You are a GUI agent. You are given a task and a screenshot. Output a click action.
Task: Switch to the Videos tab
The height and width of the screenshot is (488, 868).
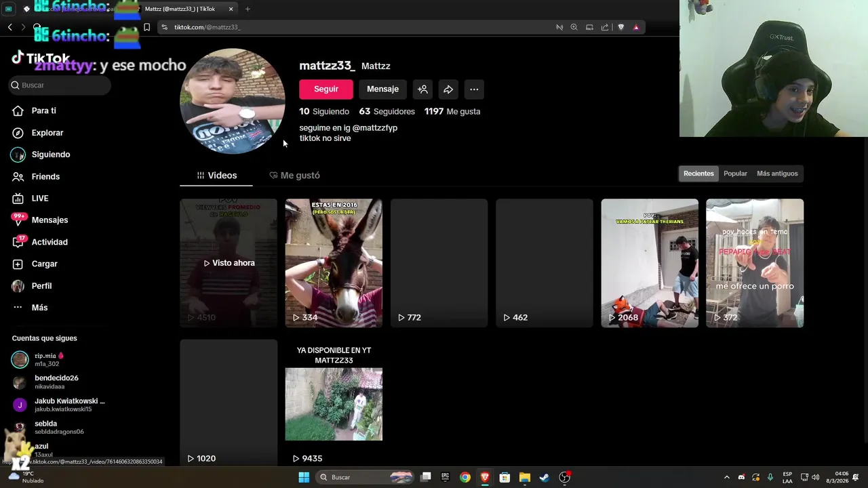[x=216, y=176]
